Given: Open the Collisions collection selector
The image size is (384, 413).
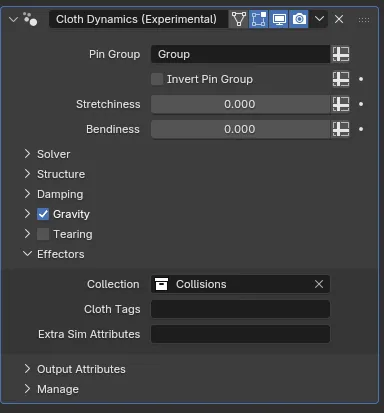Looking at the screenshot, I should (x=240, y=284).
